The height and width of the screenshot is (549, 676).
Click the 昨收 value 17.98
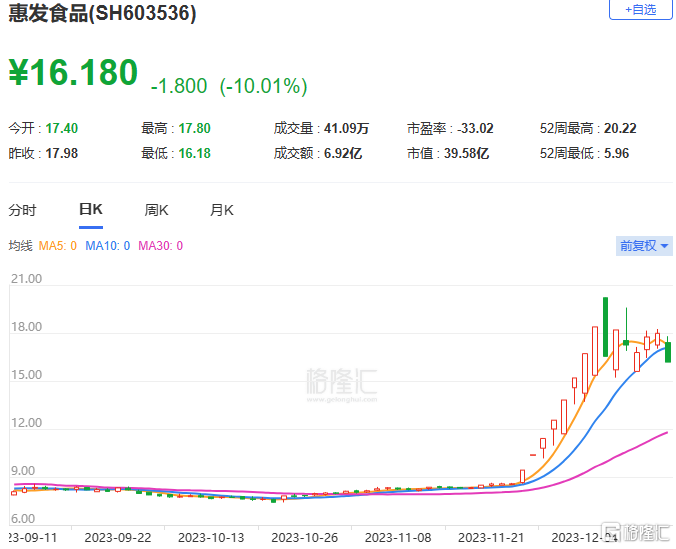point(62,153)
